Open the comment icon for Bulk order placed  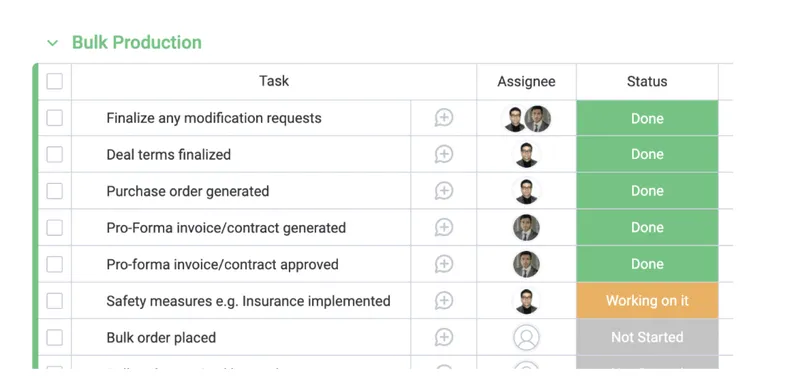[444, 337]
